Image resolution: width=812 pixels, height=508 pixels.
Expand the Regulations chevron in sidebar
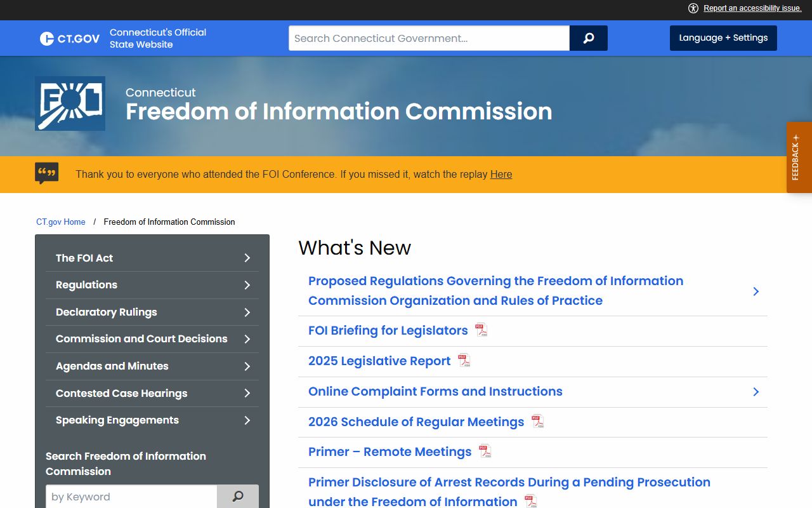(247, 285)
